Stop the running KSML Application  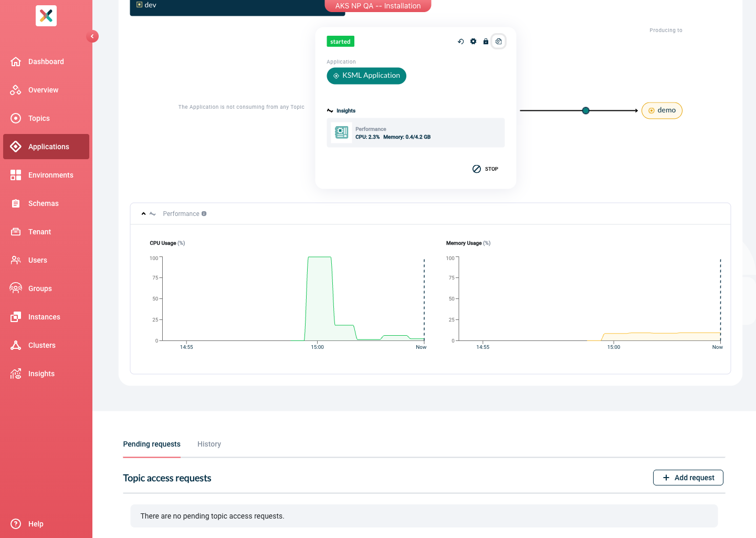[x=485, y=169]
